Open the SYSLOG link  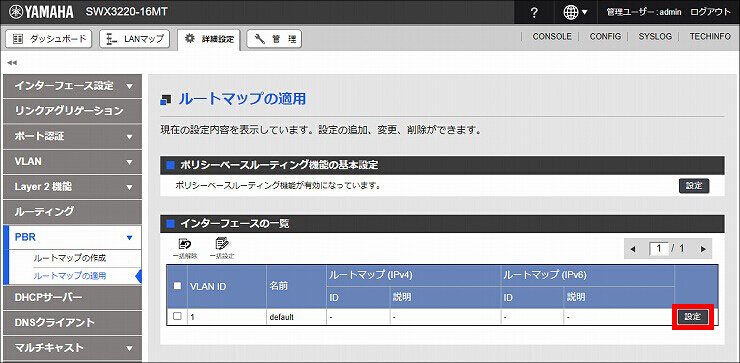[655, 36]
